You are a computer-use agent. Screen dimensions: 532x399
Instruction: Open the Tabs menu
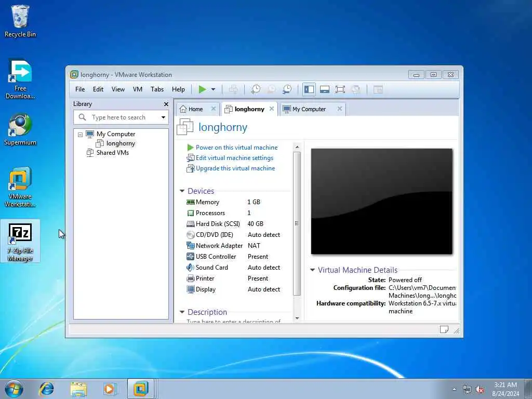click(157, 89)
